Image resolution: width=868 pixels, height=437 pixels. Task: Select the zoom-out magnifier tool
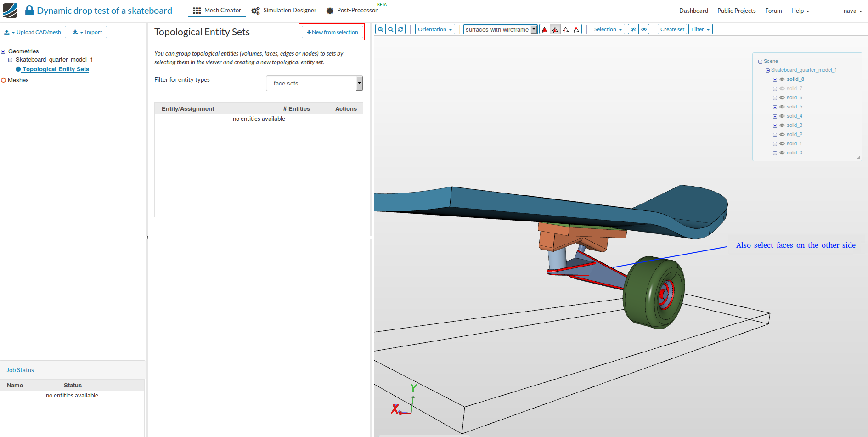(x=390, y=29)
